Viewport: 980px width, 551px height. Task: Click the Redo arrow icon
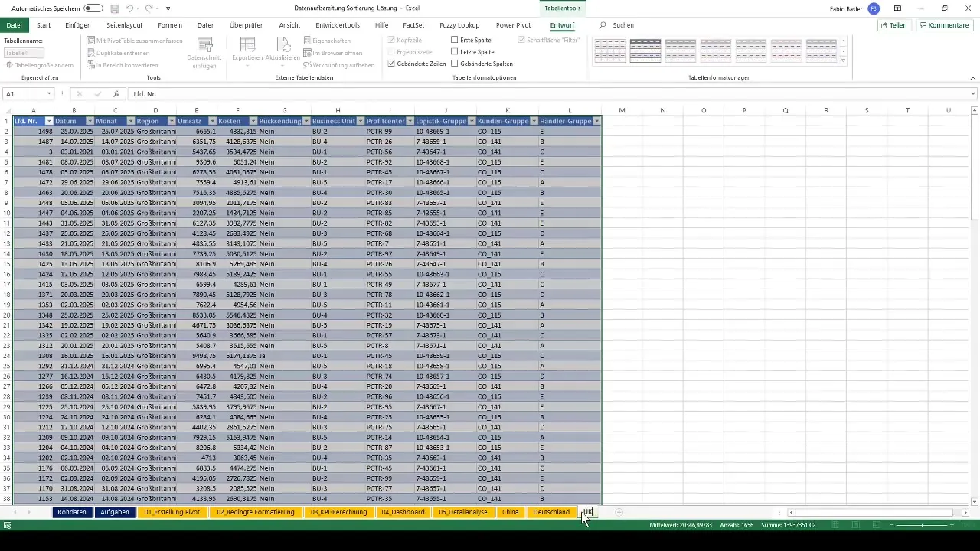coord(150,8)
